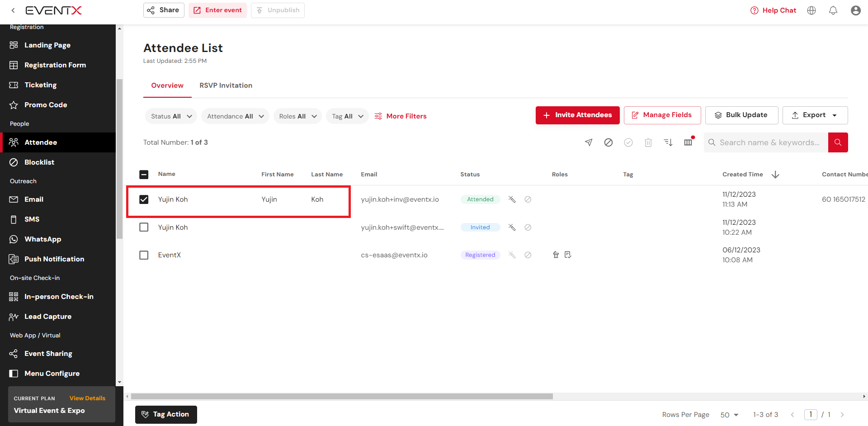This screenshot has height=426, width=868.
Task: Open the column display settings icon
Action: coord(688,142)
